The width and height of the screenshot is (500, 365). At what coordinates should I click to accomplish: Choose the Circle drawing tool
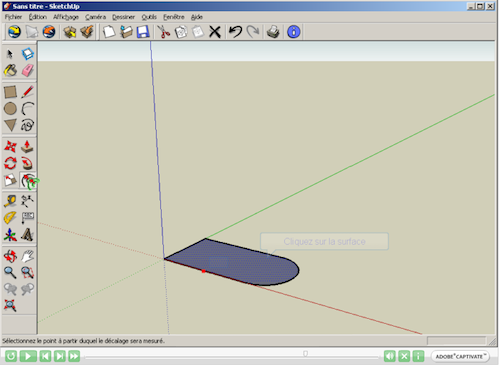click(x=10, y=109)
